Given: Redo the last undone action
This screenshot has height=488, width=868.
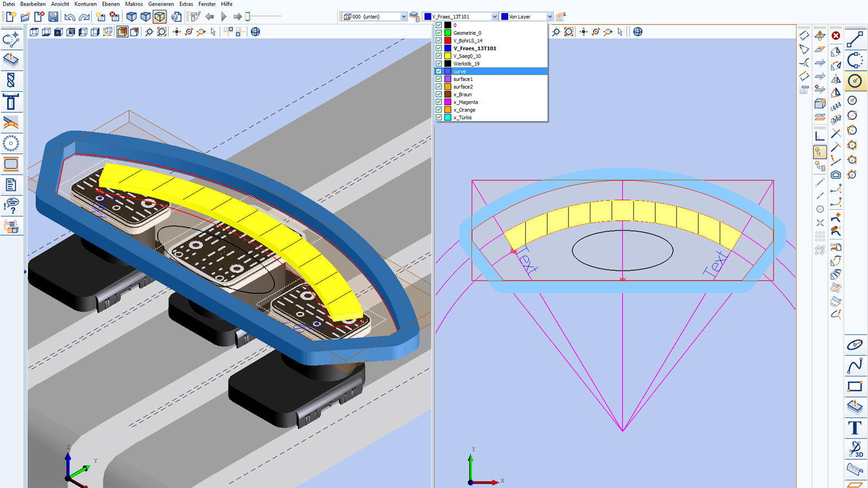Looking at the screenshot, I should (84, 17).
